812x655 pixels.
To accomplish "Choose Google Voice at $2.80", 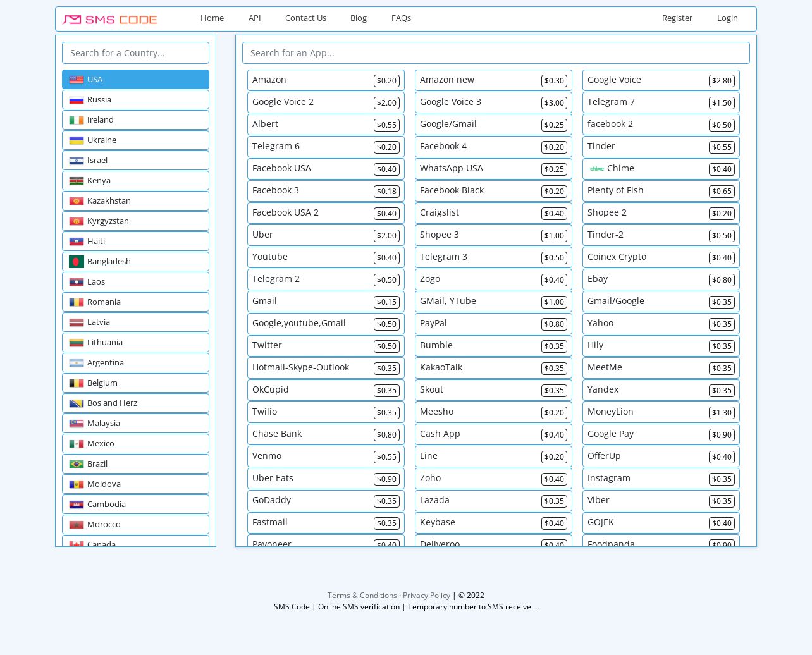I will [x=661, y=80].
